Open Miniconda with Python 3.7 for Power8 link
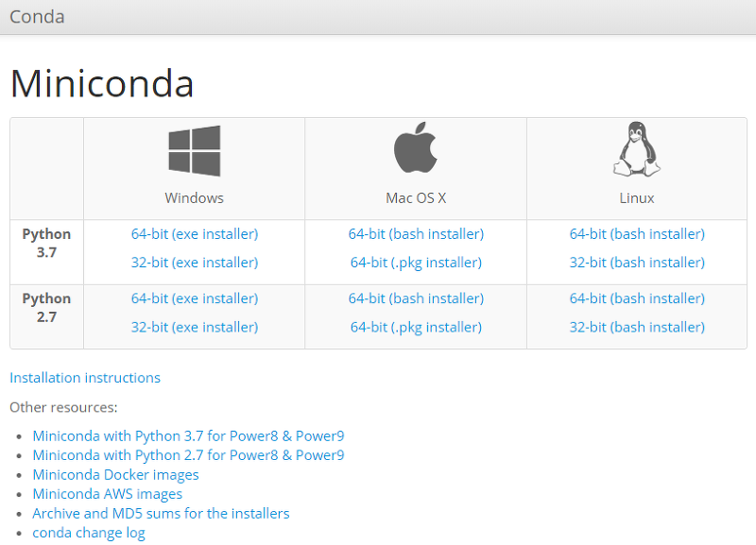The width and height of the screenshot is (756, 545). coord(188,436)
